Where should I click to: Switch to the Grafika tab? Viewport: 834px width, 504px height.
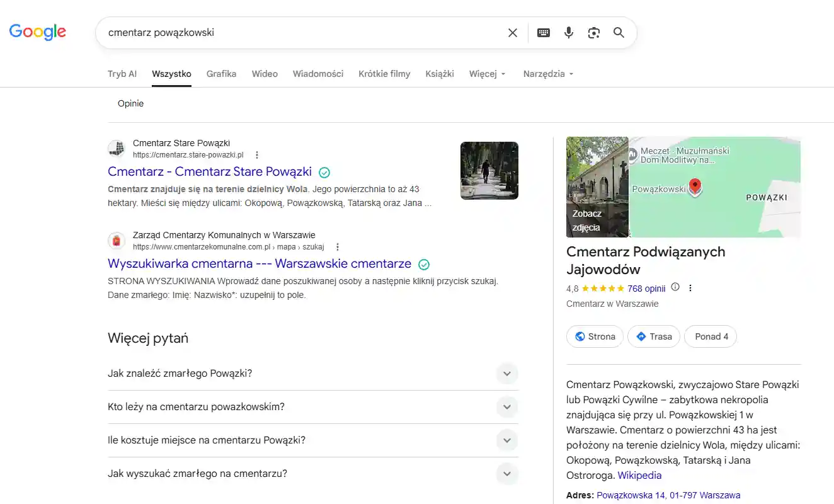[222, 74]
